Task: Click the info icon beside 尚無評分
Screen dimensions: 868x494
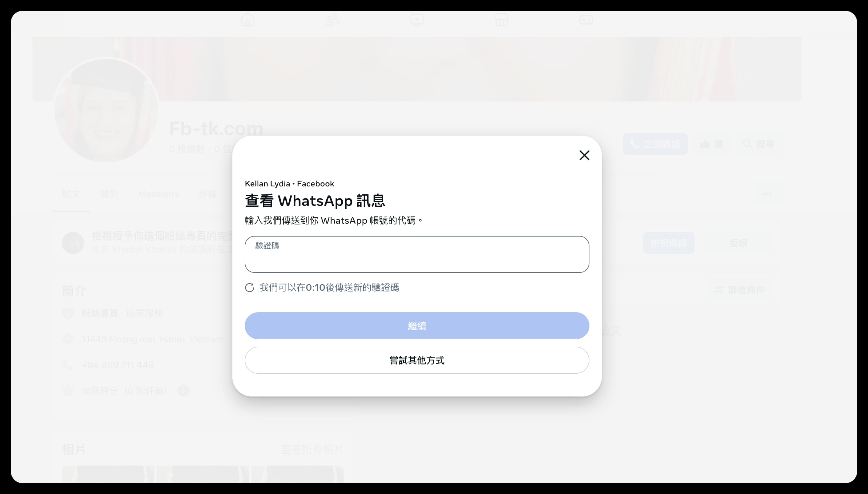Action: coord(183,391)
